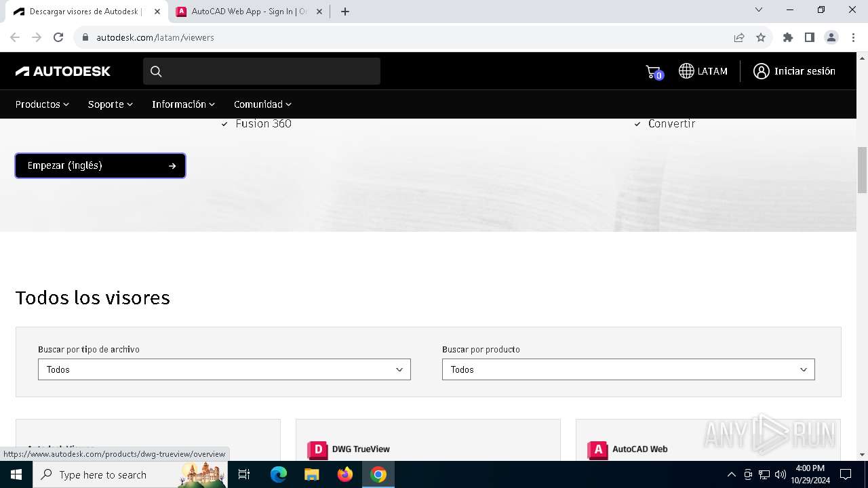868x488 pixels.
Task: Expand the Soporte menu
Action: click(x=111, y=104)
